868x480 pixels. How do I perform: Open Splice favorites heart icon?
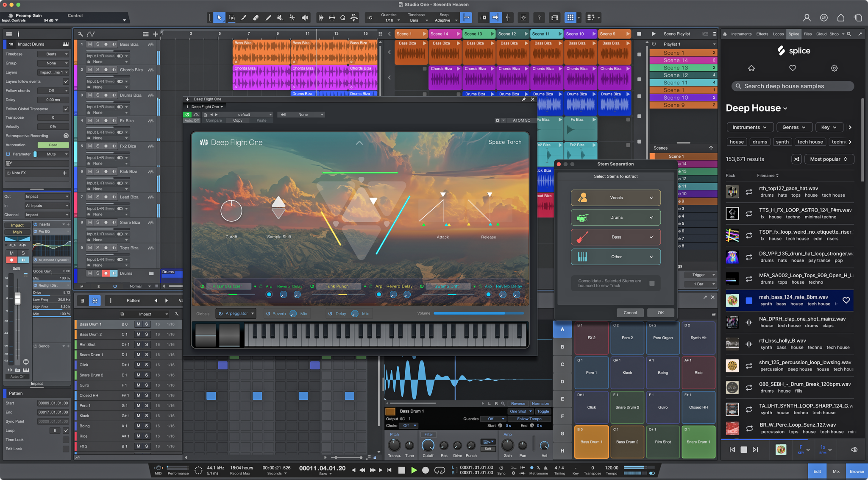point(792,68)
